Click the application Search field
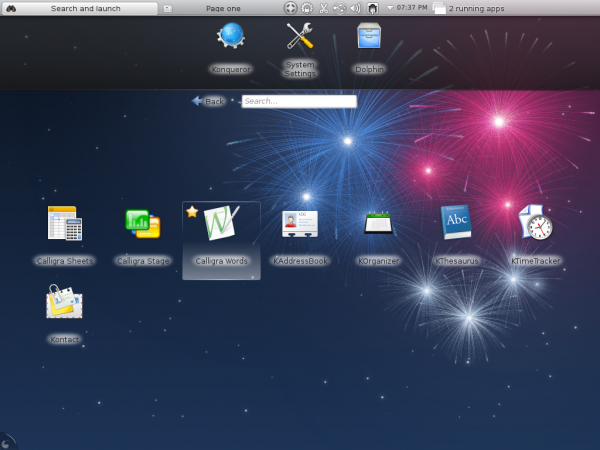The image size is (600, 450). (298, 101)
